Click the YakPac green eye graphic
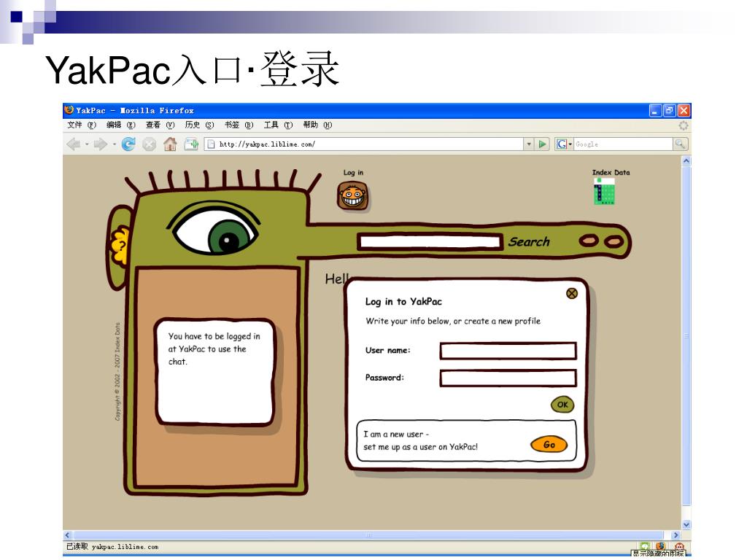Viewport: 747px width, 560px height. coord(214,230)
